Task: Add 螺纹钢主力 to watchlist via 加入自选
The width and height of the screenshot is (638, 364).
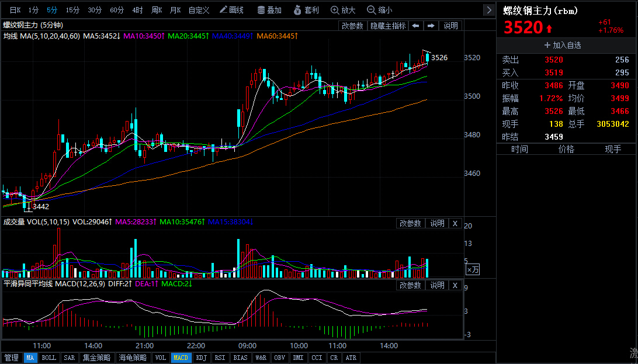Action: (x=563, y=45)
